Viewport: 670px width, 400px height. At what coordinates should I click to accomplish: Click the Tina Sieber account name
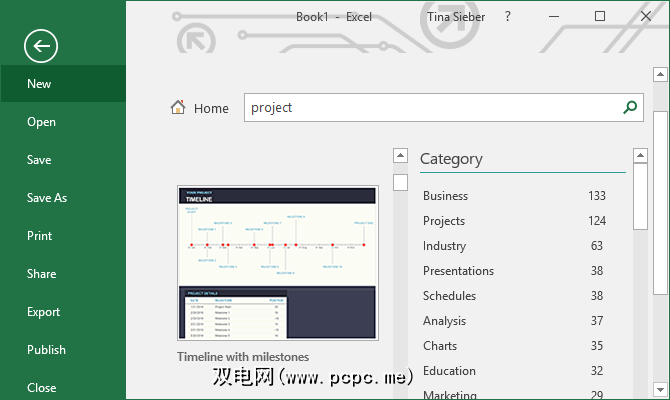[456, 17]
